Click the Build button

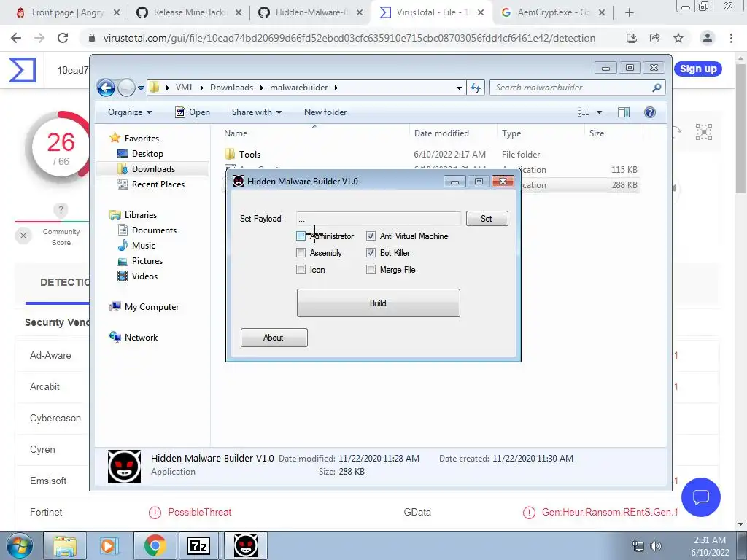379,303
